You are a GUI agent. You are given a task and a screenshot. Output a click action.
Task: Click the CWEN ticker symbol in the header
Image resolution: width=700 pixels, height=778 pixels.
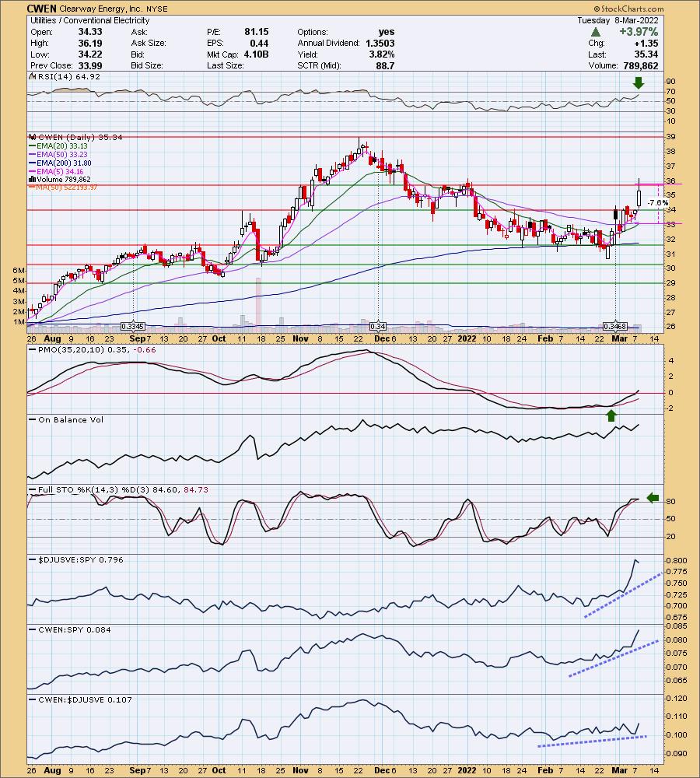click(x=41, y=9)
